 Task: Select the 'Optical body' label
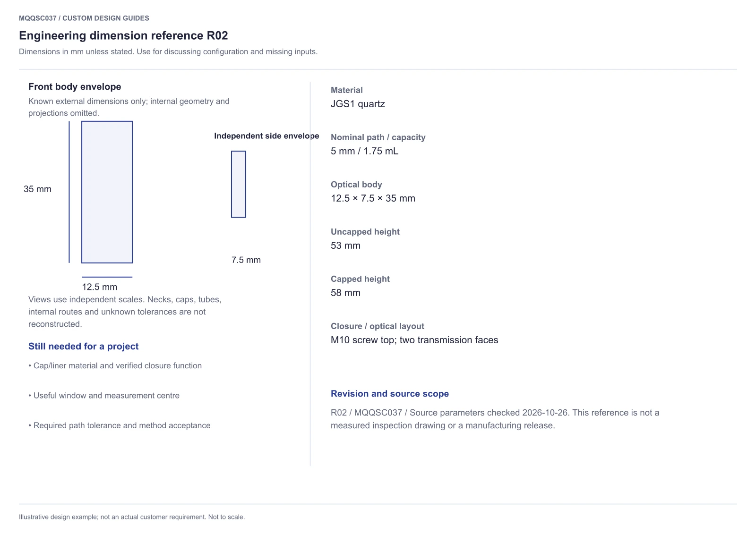tap(356, 185)
